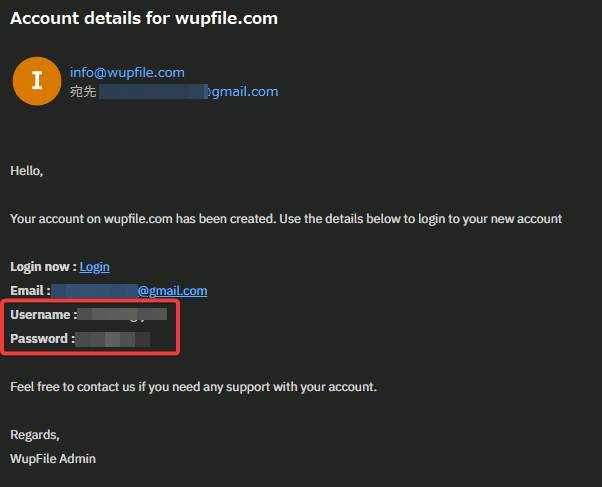Select the Username label
The image size is (602, 487).
pyautogui.click(x=43, y=315)
